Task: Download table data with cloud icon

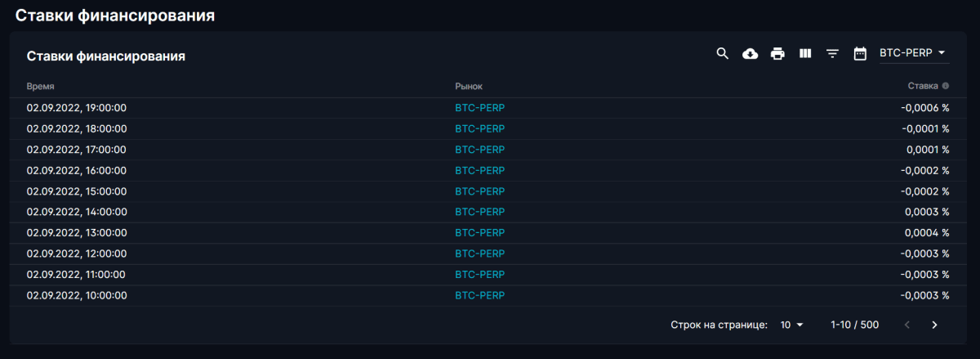Action: click(750, 53)
